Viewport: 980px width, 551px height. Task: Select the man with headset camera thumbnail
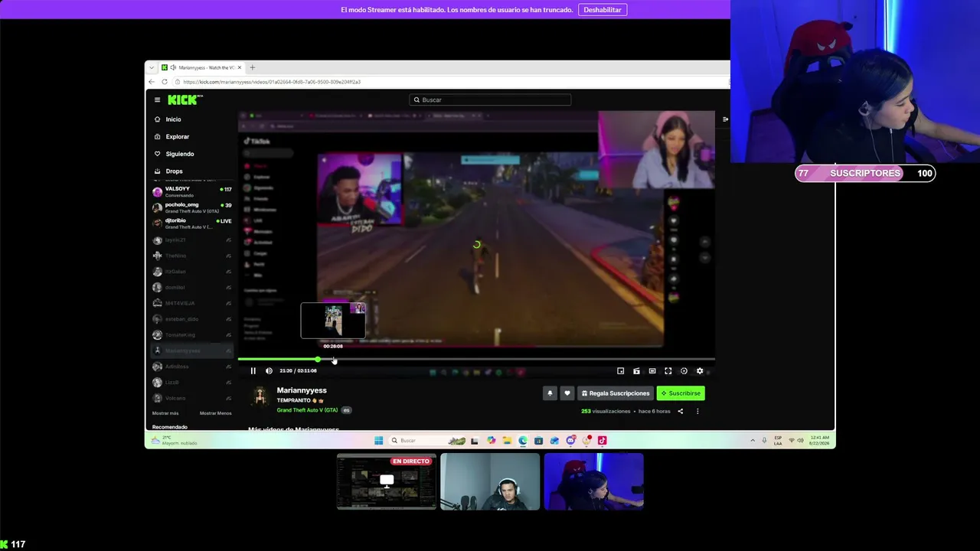tap(490, 481)
